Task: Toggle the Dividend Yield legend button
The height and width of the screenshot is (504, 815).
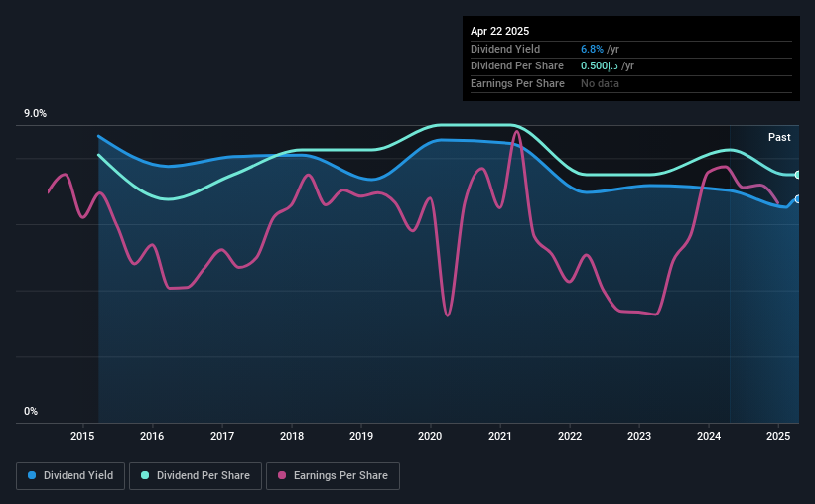Action: tap(70, 476)
